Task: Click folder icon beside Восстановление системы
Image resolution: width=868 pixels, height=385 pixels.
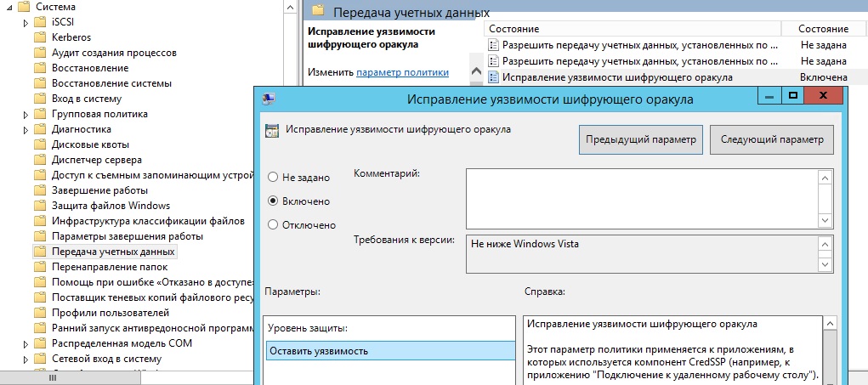Action: [x=39, y=83]
